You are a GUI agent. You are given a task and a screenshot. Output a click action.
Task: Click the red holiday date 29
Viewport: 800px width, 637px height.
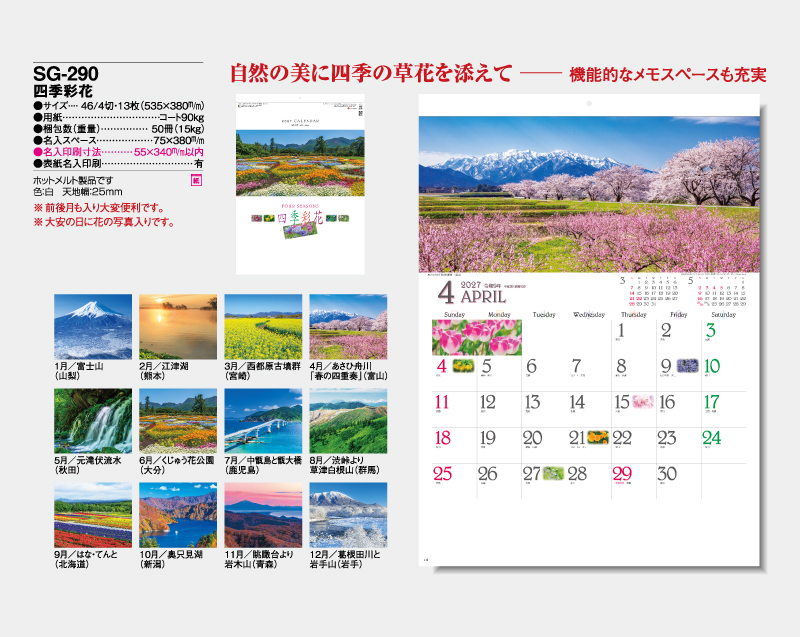point(622,474)
